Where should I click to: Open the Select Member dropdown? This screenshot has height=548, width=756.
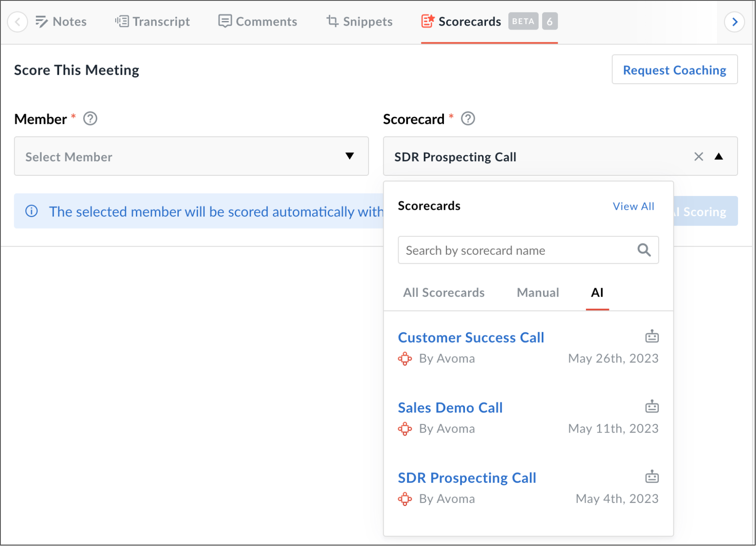191,157
